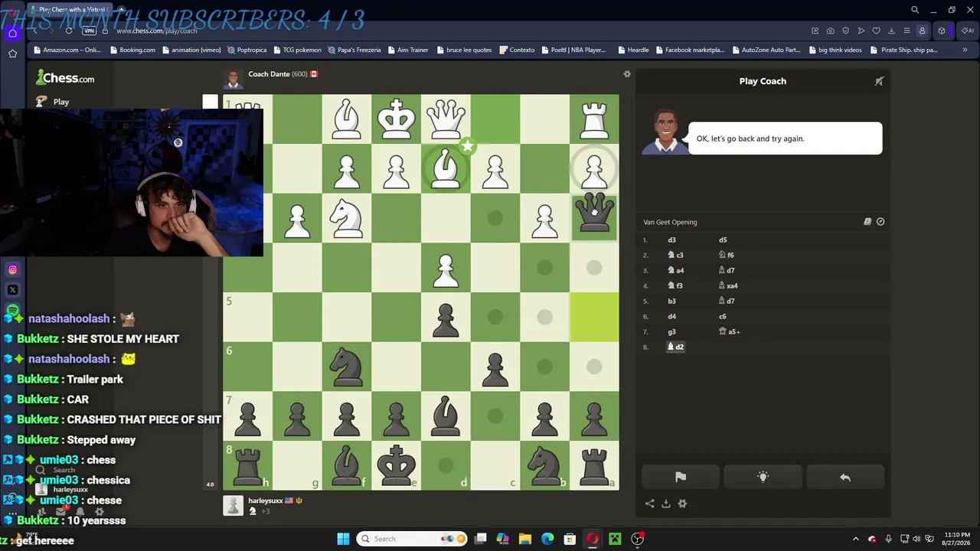Open Microsoft Store on taskbar
The image size is (980, 551).
coord(570,539)
